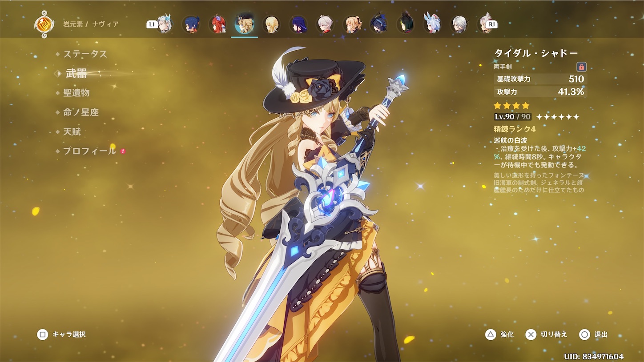Select the orange-blonde ponytail character portrait
This screenshot has width=644, height=362.
tap(352, 24)
